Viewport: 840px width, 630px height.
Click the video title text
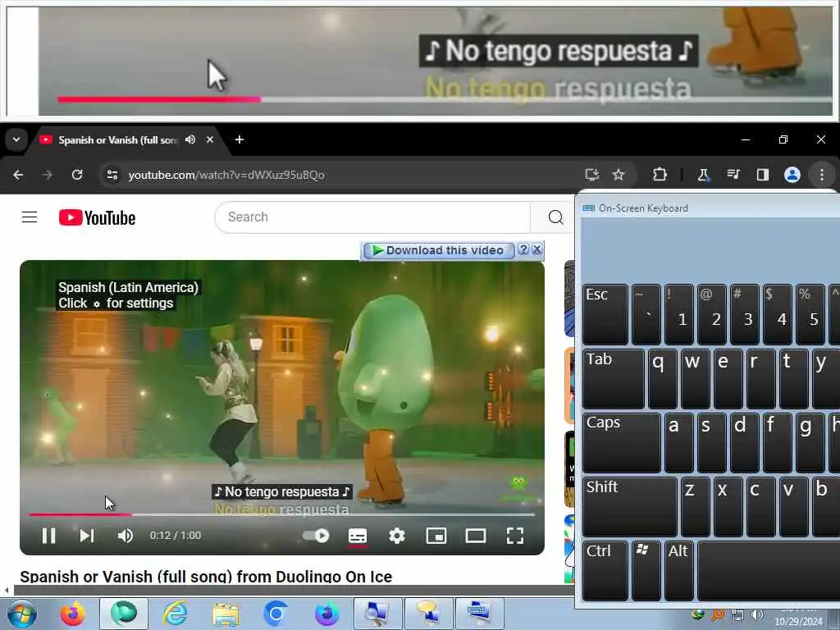point(206,577)
